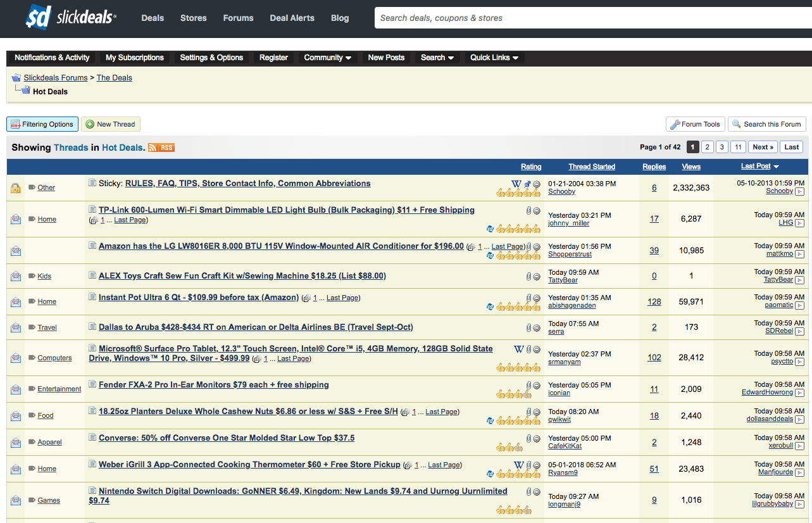Open the 128 replies count for Instant Pot
812x523 pixels.
(654, 302)
